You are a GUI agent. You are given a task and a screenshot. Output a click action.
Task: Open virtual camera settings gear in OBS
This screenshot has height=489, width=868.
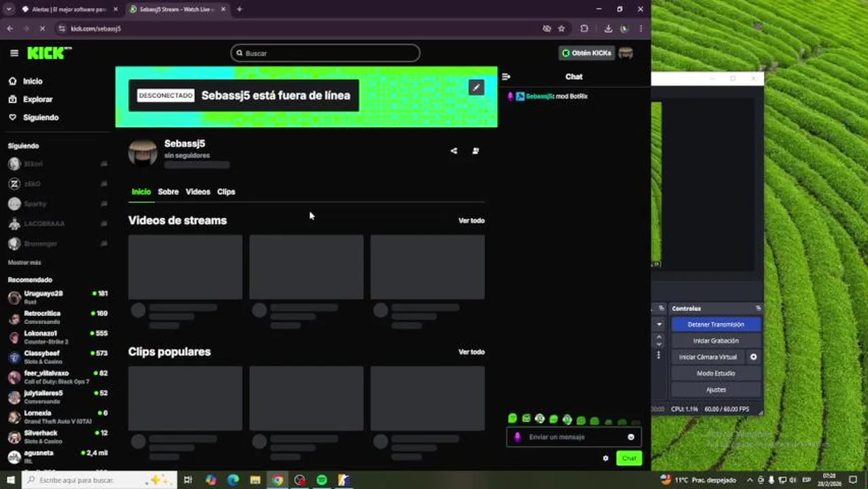pos(753,357)
